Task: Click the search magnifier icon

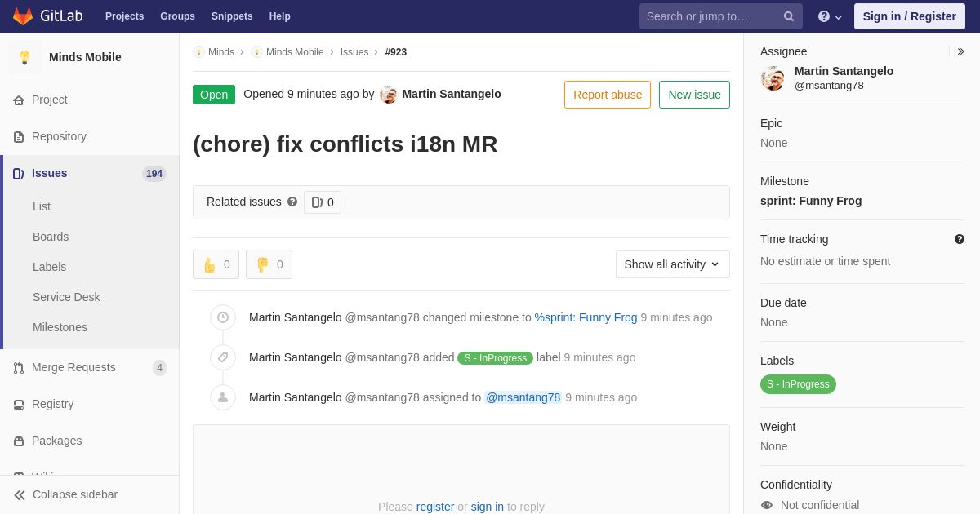Action: [x=789, y=16]
